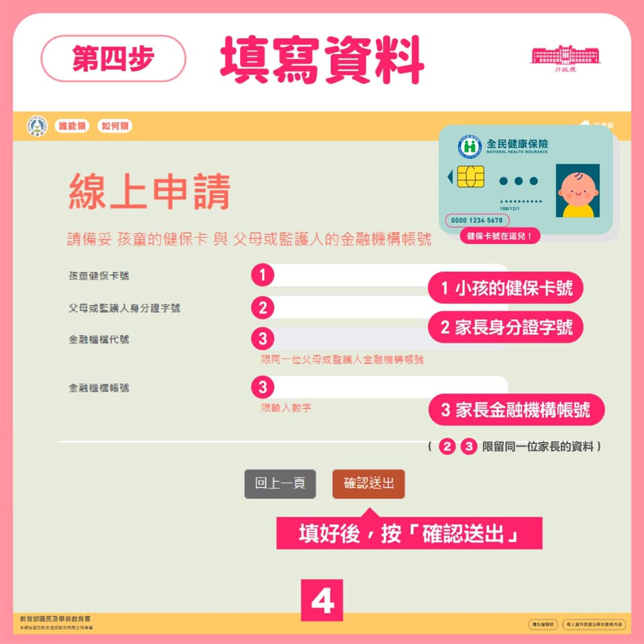Click the National Health Insurance logo
This screenshot has height=644, width=644.
pos(470,146)
